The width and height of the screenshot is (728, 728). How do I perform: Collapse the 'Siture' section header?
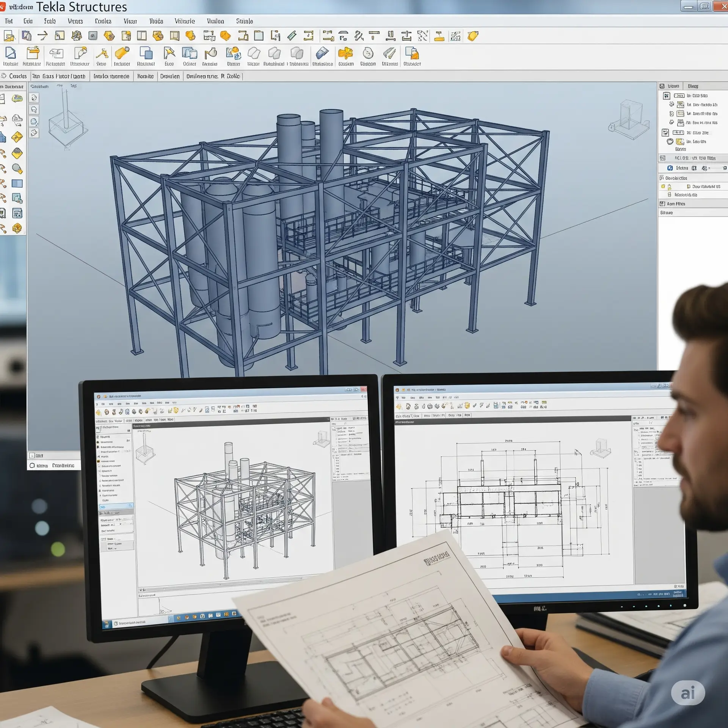click(693, 213)
